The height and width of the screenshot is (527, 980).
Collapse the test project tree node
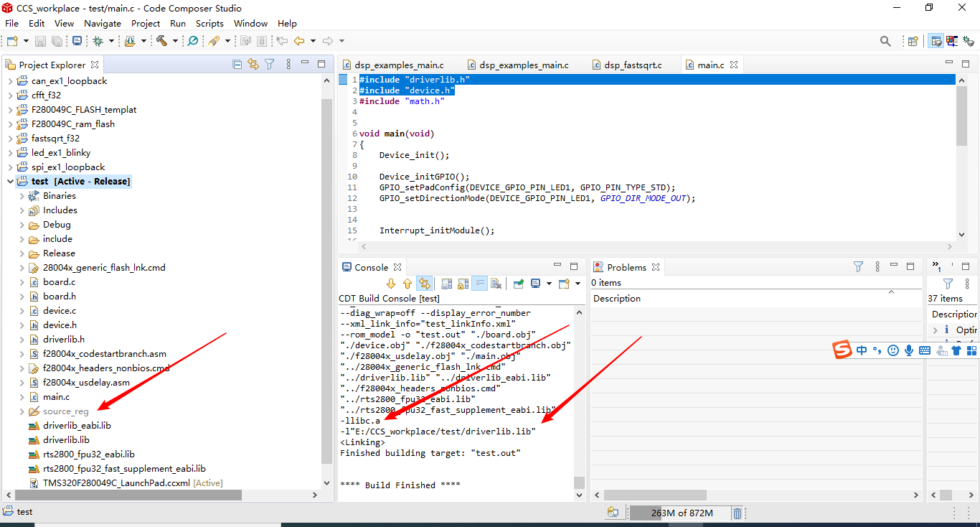pyautogui.click(x=10, y=182)
